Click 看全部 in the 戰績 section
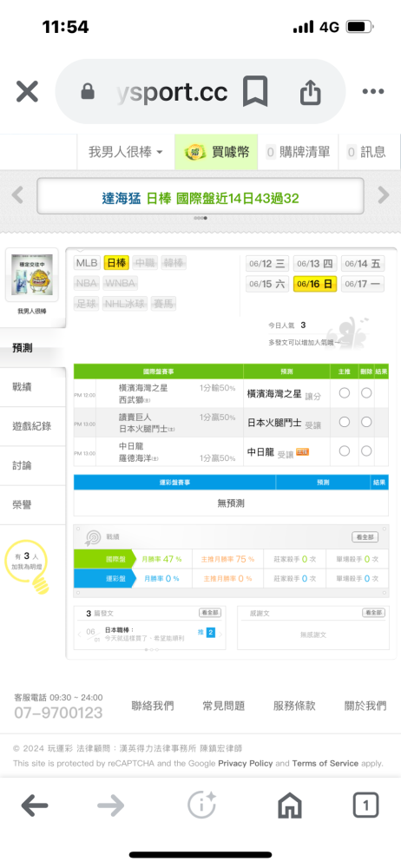 click(x=365, y=537)
